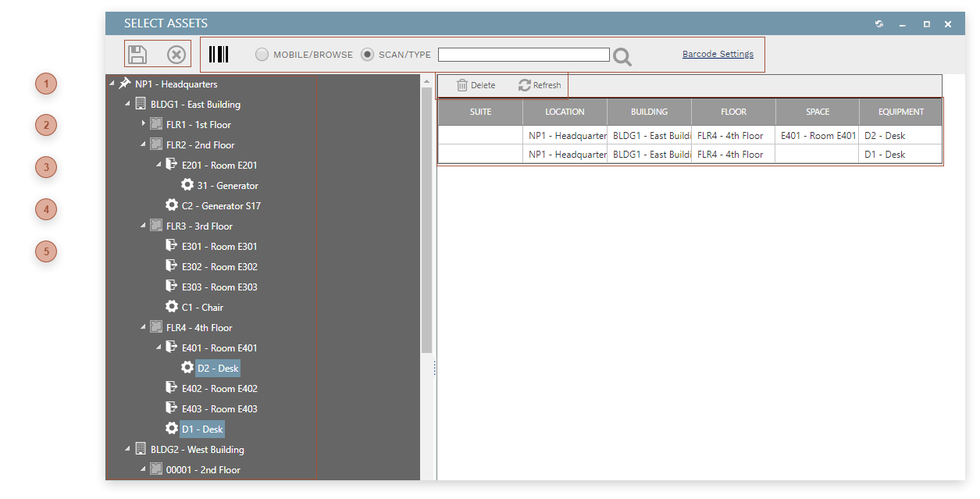Open the Barcode Settings link
This screenshot has height=499, width=980.
[717, 54]
